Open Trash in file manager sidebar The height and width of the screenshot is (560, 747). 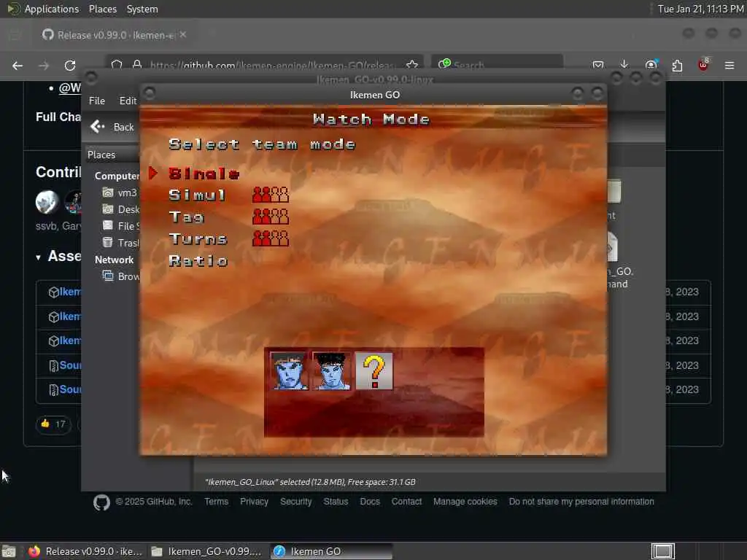(121, 243)
